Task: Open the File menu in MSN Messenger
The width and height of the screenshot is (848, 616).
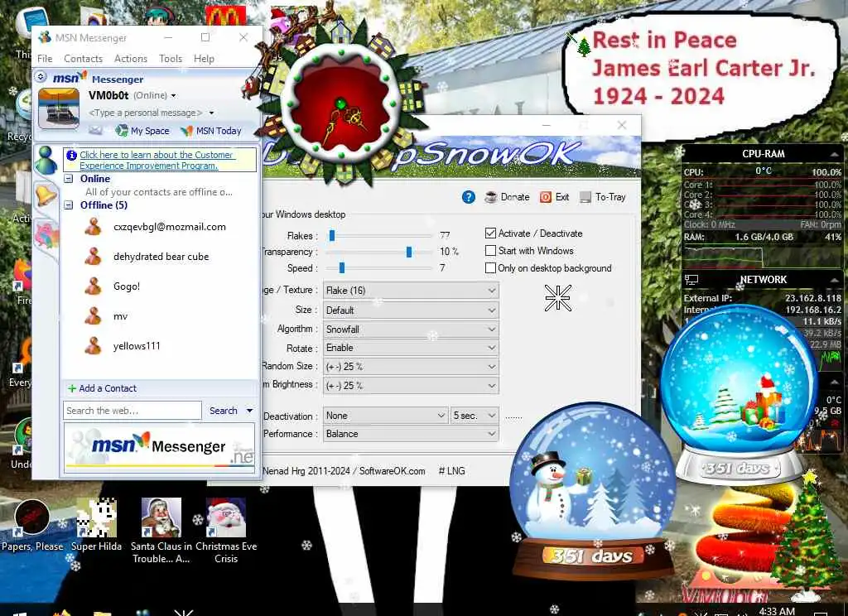Action: coord(45,59)
